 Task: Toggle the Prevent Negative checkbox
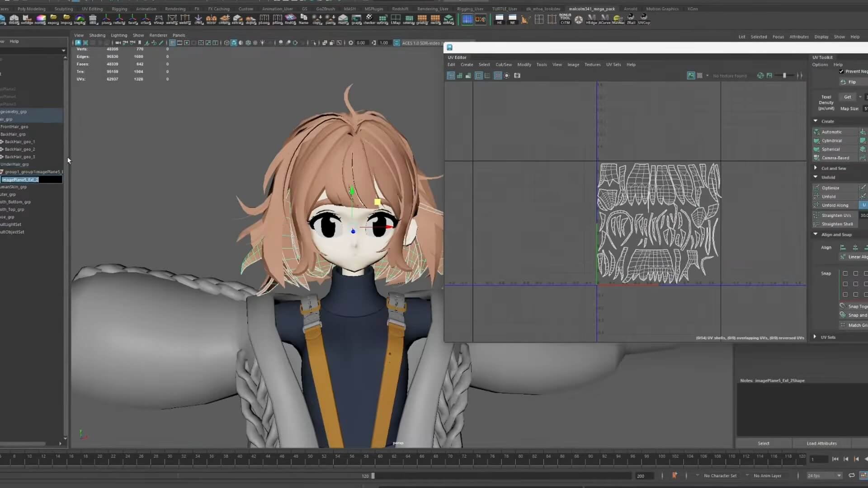click(841, 71)
